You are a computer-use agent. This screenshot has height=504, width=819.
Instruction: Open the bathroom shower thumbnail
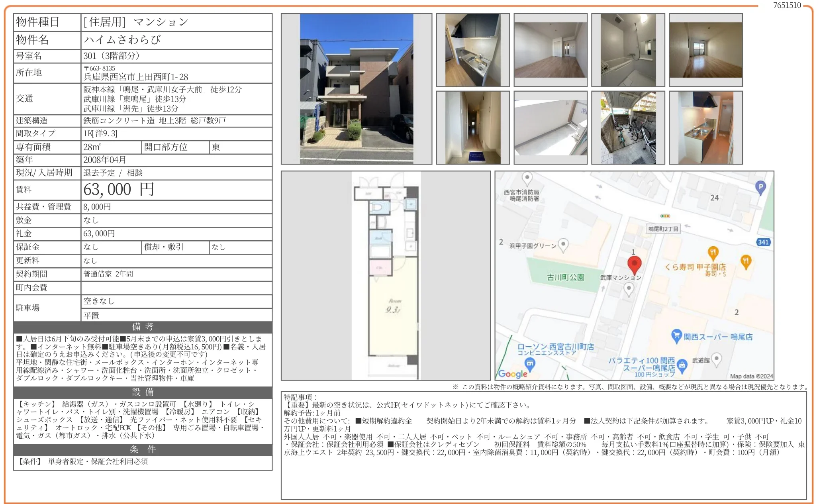[x=628, y=50]
